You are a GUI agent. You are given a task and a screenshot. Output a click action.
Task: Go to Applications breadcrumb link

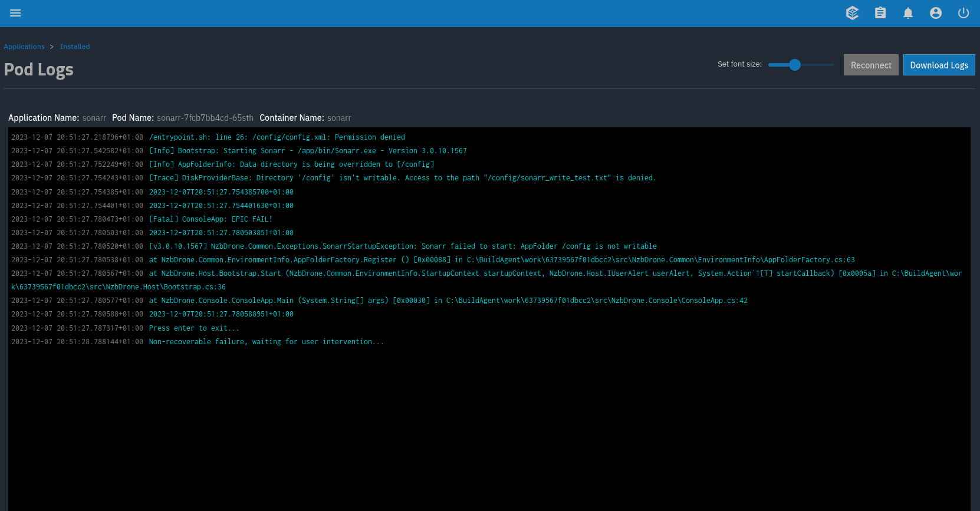click(x=24, y=47)
